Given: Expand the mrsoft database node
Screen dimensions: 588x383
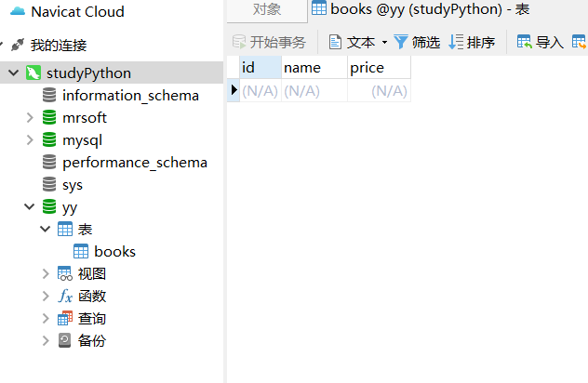Looking at the screenshot, I should (x=30, y=117).
